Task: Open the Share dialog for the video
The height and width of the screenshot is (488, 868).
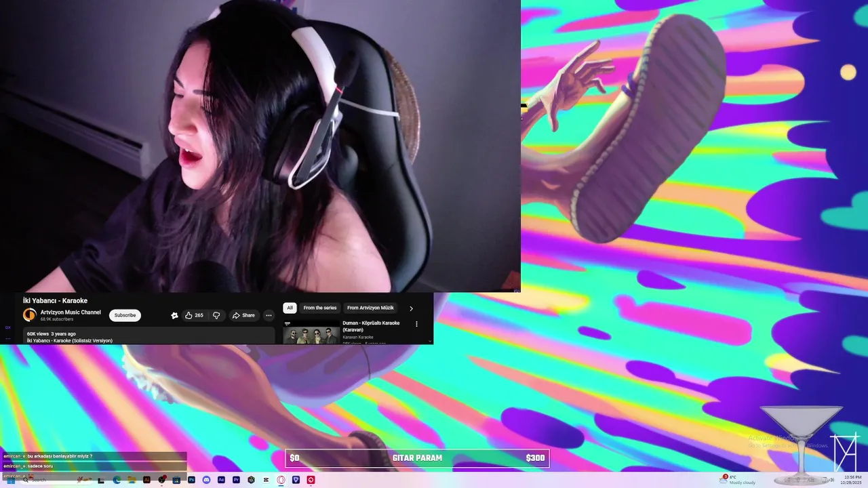Action: tap(243, 315)
